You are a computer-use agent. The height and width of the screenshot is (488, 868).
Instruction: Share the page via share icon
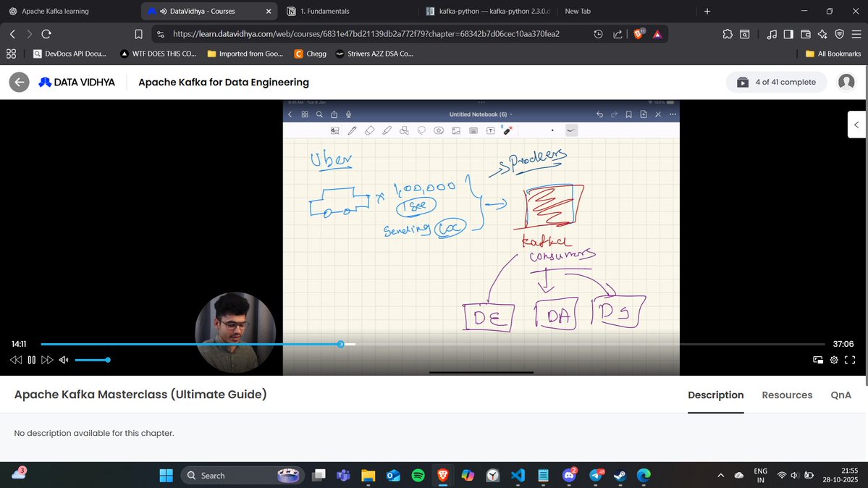618,34
